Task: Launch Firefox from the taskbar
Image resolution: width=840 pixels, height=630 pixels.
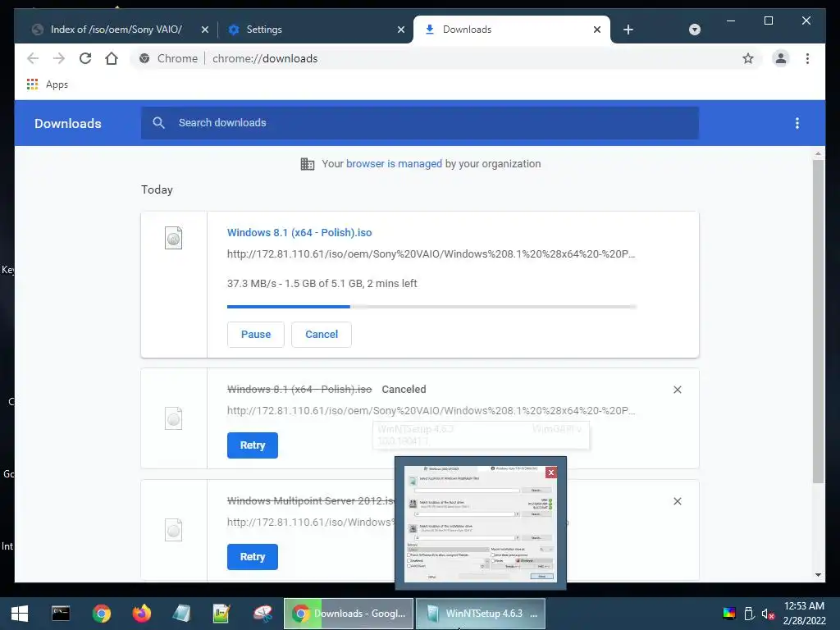Action: (x=141, y=614)
